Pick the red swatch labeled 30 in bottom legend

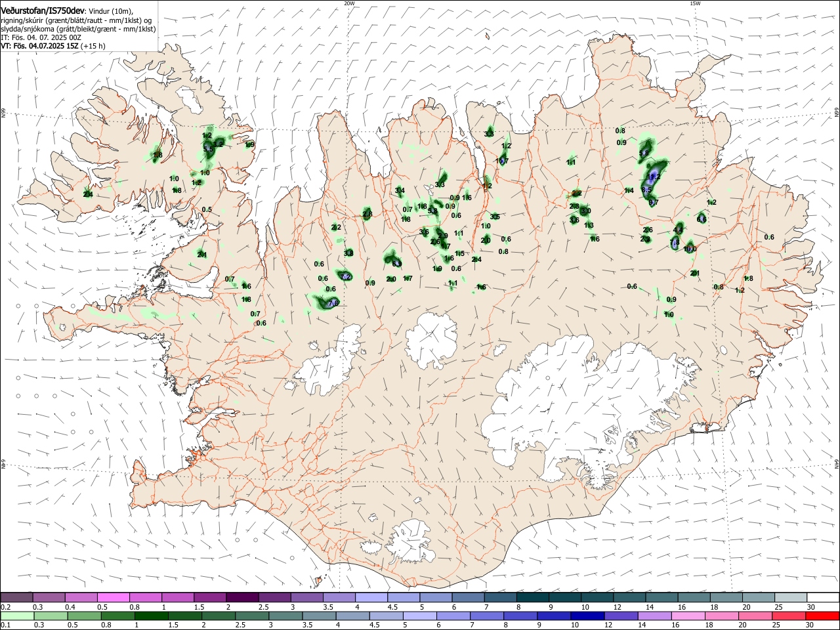tap(822, 616)
